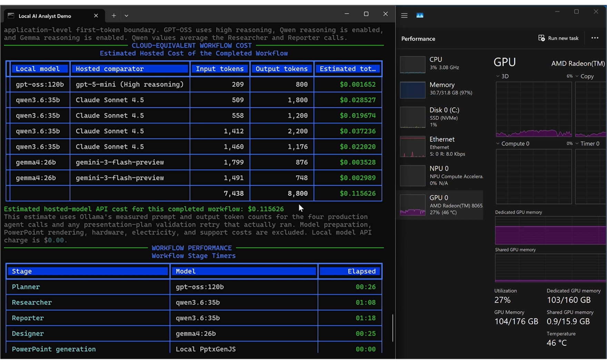The image size is (607, 364).
Task: Click the Designer stage row label
Action: (28, 333)
